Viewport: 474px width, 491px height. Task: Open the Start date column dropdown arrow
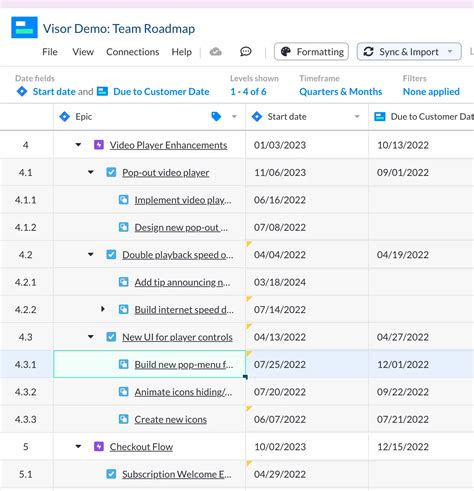[x=357, y=117]
